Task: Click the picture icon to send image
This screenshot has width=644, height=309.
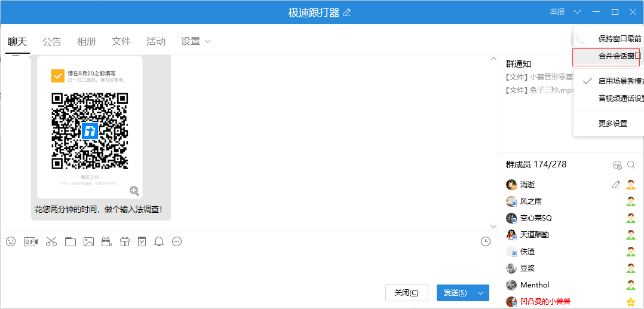Action: (x=88, y=241)
